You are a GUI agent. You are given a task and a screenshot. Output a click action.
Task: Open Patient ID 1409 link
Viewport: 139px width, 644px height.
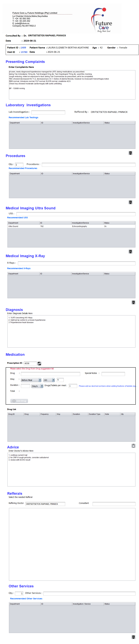[23, 48]
